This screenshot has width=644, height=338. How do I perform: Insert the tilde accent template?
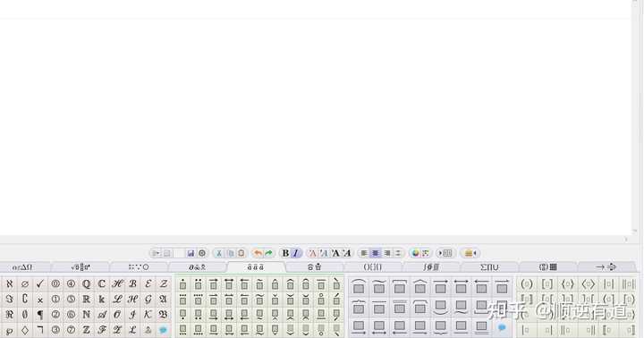tap(259, 283)
